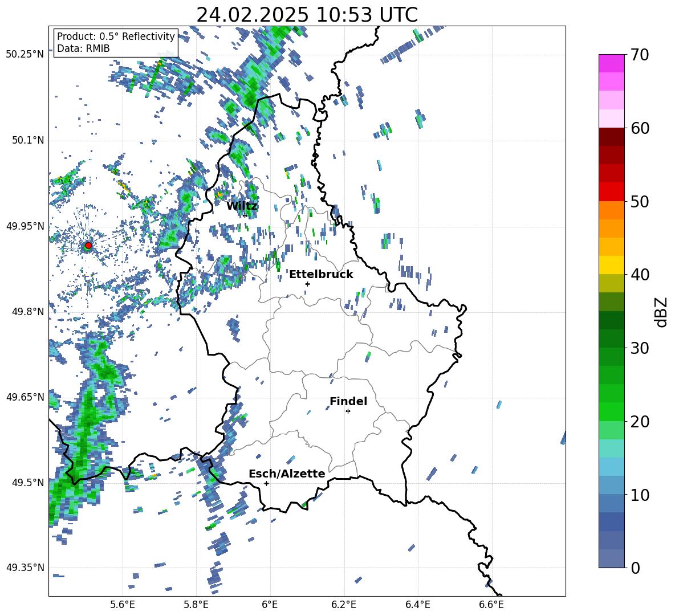Click the Findel city label
This screenshot has width=675, height=616.
click(348, 401)
